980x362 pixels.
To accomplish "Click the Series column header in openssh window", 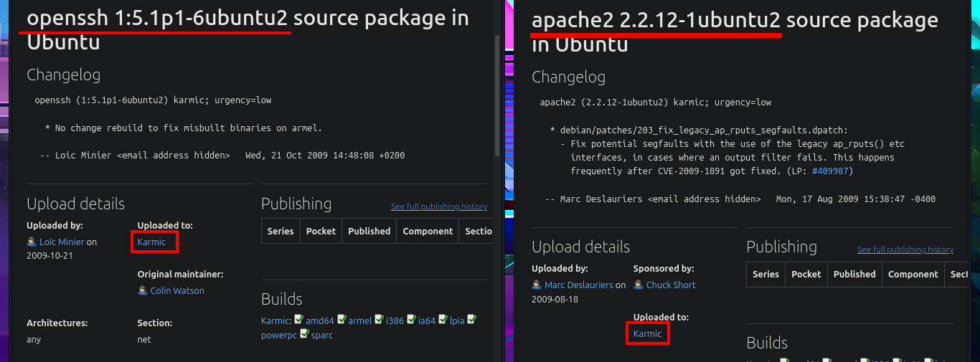I will point(281,231).
